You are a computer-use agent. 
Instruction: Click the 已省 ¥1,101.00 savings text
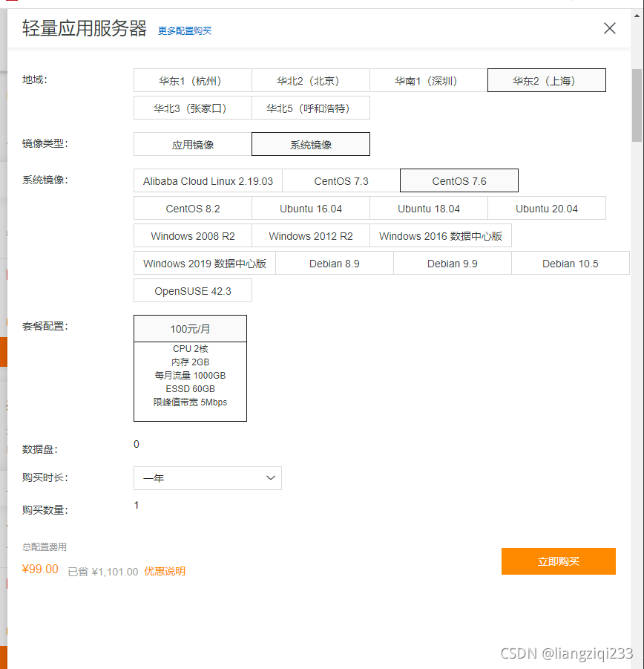[x=102, y=572]
